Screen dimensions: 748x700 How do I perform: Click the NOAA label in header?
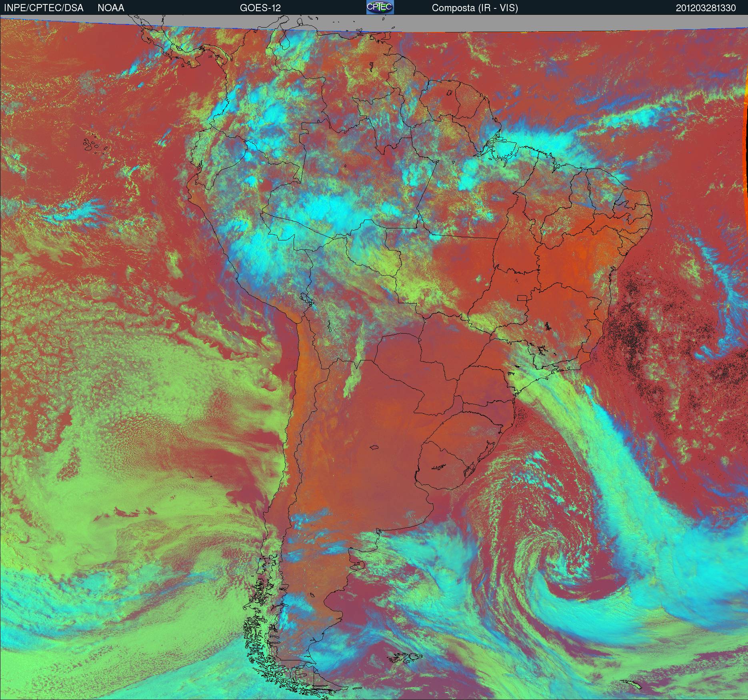(x=111, y=8)
